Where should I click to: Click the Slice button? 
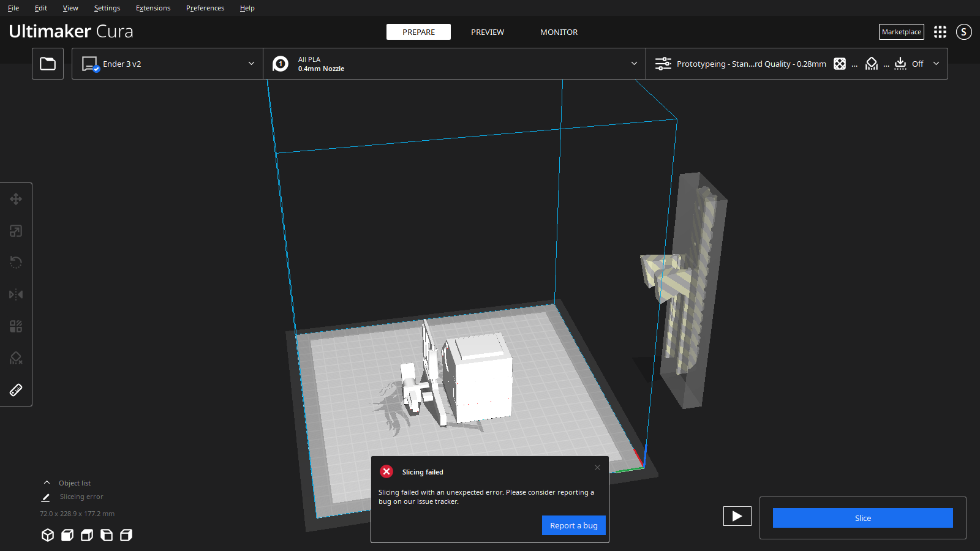862,518
